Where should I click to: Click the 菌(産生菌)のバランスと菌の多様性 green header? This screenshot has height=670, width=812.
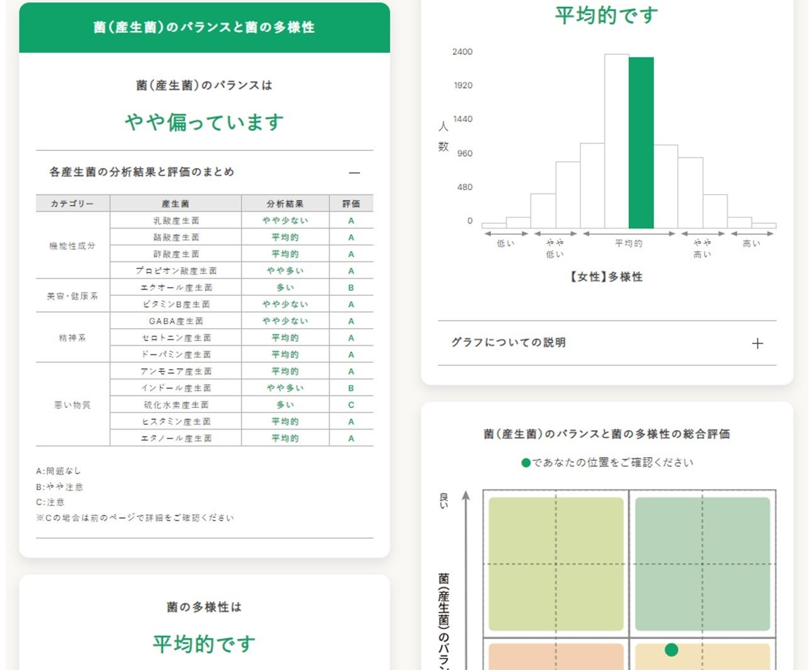pyautogui.click(x=205, y=28)
